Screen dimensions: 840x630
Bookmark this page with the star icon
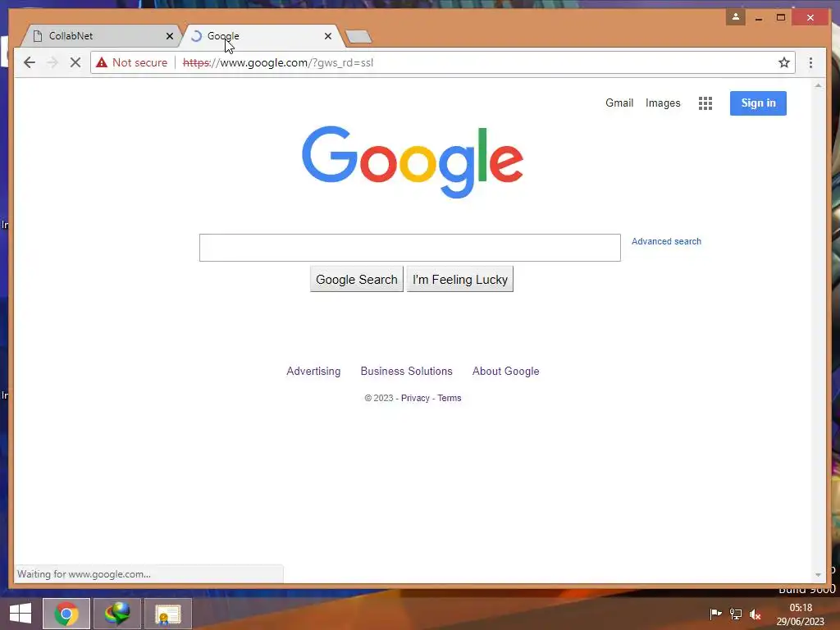click(784, 62)
